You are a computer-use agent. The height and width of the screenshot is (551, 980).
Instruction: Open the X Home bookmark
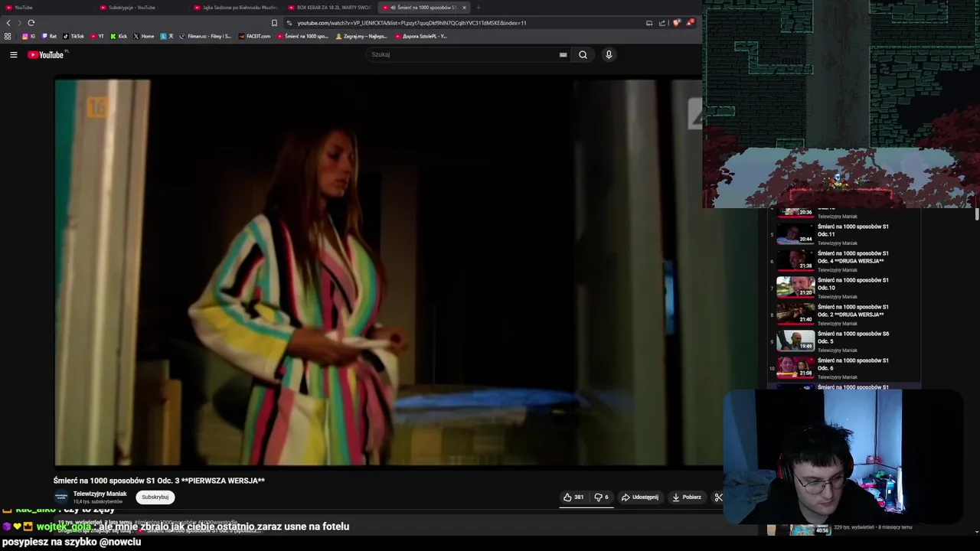click(x=144, y=36)
